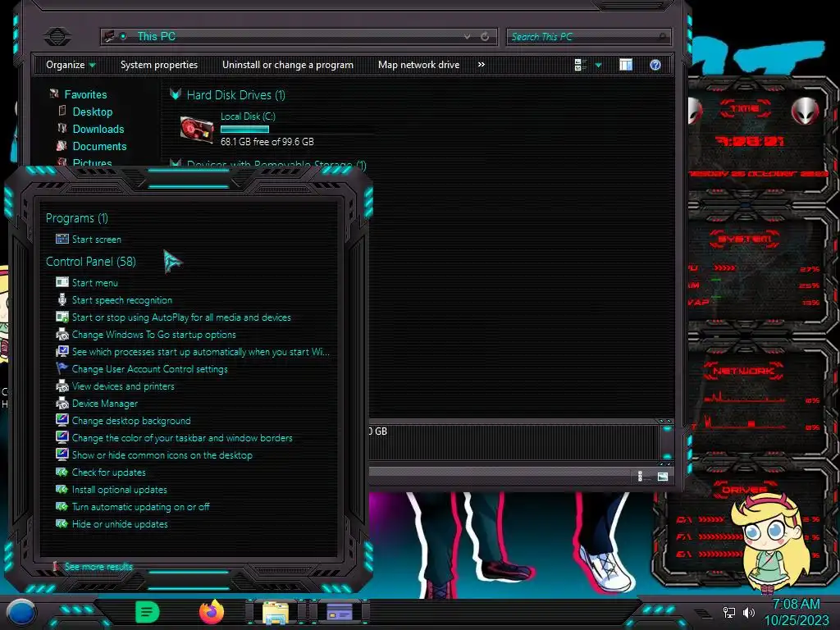
Task: Open Start screen search result
Action: (x=97, y=239)
